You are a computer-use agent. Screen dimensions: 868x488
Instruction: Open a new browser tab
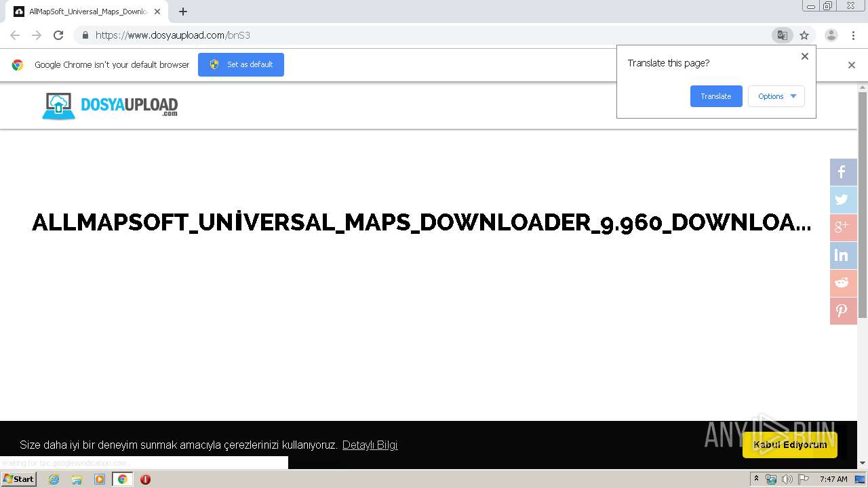183,12
